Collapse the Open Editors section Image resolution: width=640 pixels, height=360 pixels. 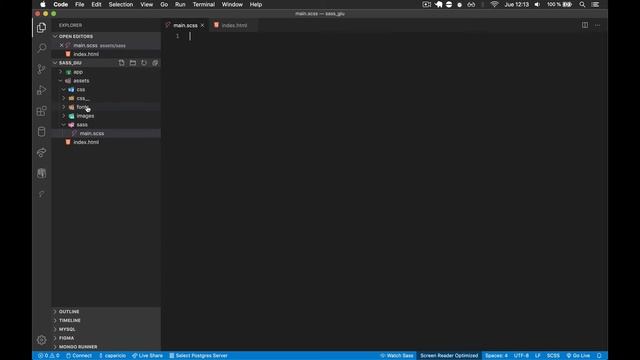click(x=76, y=36)
